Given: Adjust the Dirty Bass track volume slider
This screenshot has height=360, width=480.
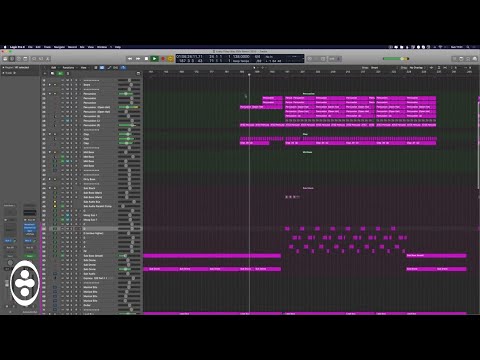Looking at the screenshot, I should [129, 179].
